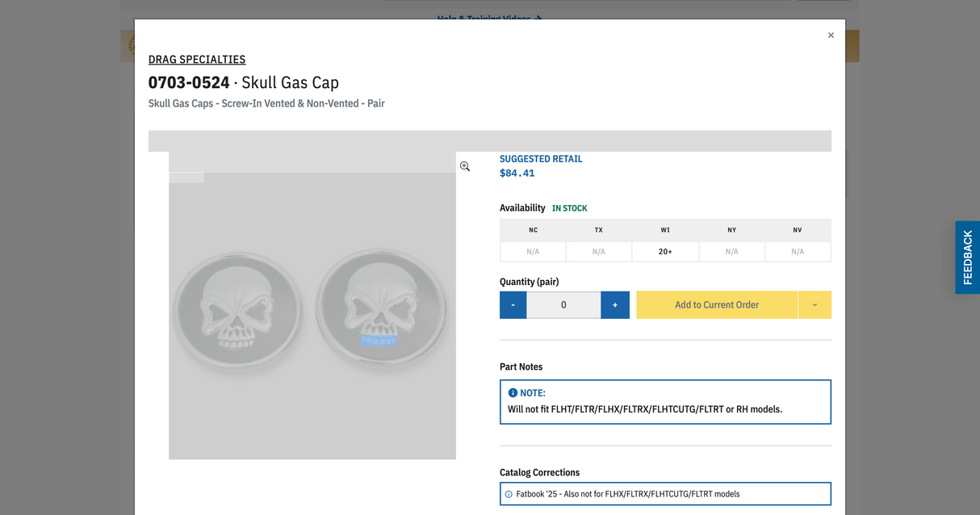Zoom the product image with magnifier icon
The height and width of the screenshot is (515, 980).
[465, 166]
